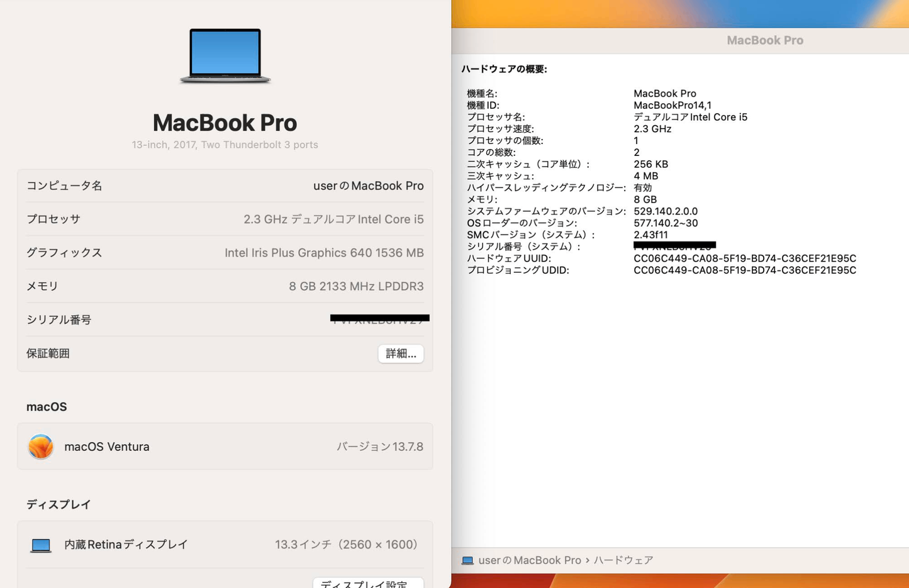Select userのMacBook Pro in path bar

(x=530, y=560)
